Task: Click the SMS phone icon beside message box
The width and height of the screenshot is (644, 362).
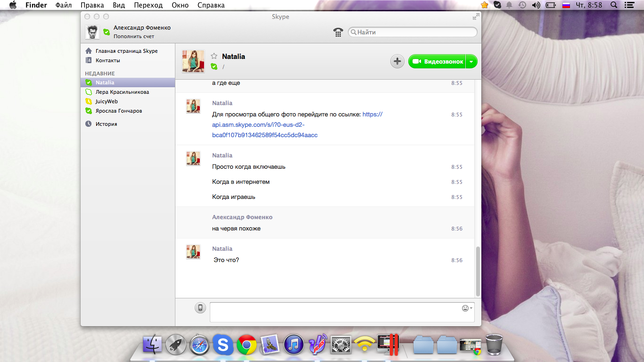Action: coord(200,308)
